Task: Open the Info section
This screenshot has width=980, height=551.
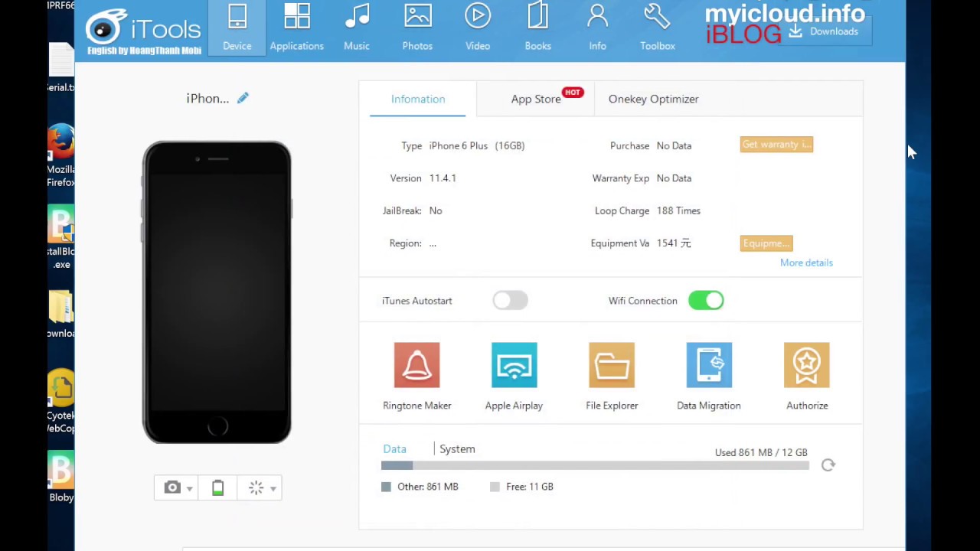Action: [x=597, y=28]
